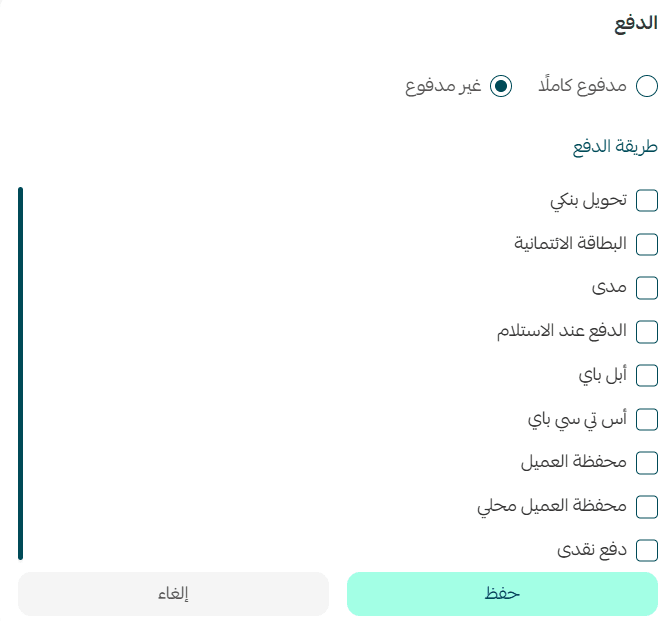The width and height of the screenshot is (670, 621).
Task: Check the 'محفظة العميل' checkbox
Action: coord(647,462)
